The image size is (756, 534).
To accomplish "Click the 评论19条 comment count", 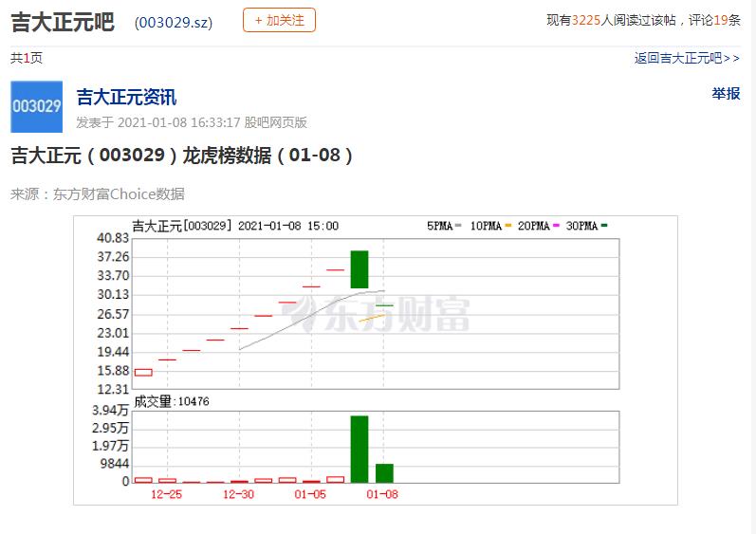I will 714,20.
